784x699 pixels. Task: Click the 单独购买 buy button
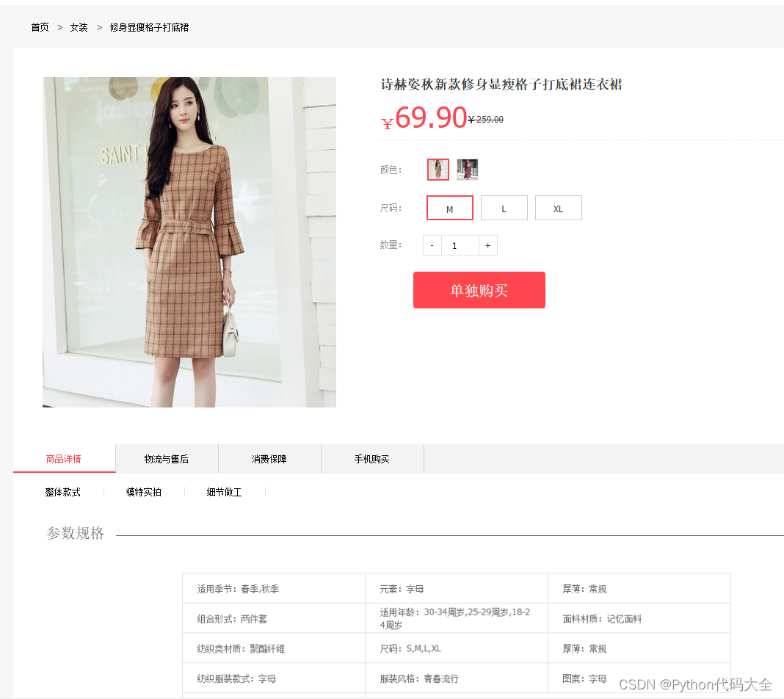coord(479,290)
